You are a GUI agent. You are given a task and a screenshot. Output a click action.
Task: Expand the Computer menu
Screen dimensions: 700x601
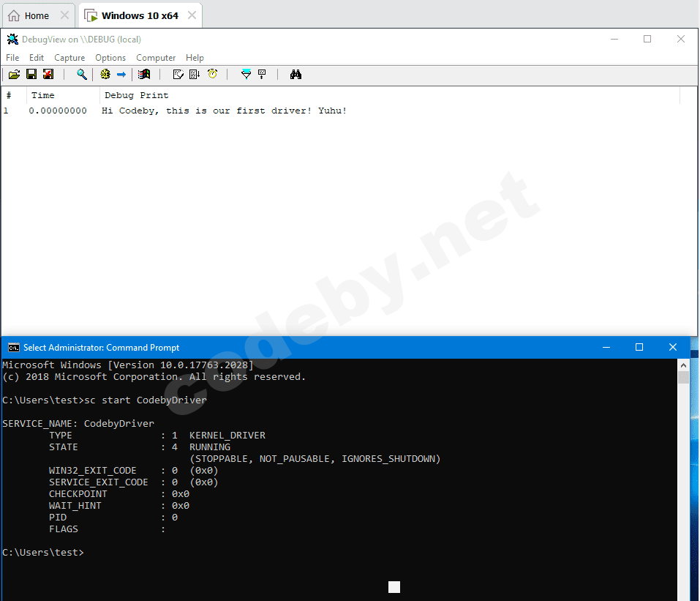156,58
